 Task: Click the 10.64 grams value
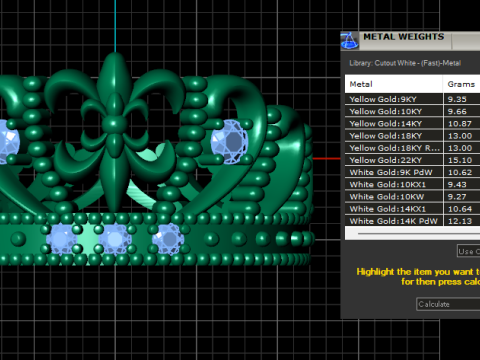pyautogui.click(x=460, y=209)
